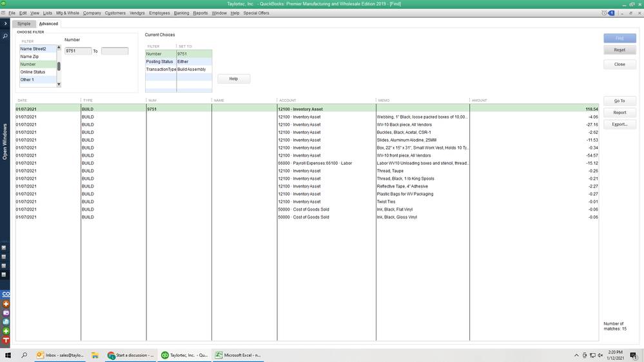Switch to Outlook Inbox taskbar item
Screen dimensions: 644x362
61,355
